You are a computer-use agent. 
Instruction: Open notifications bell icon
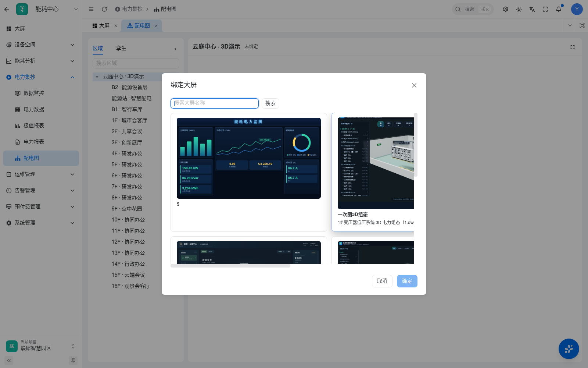(559, 9)
